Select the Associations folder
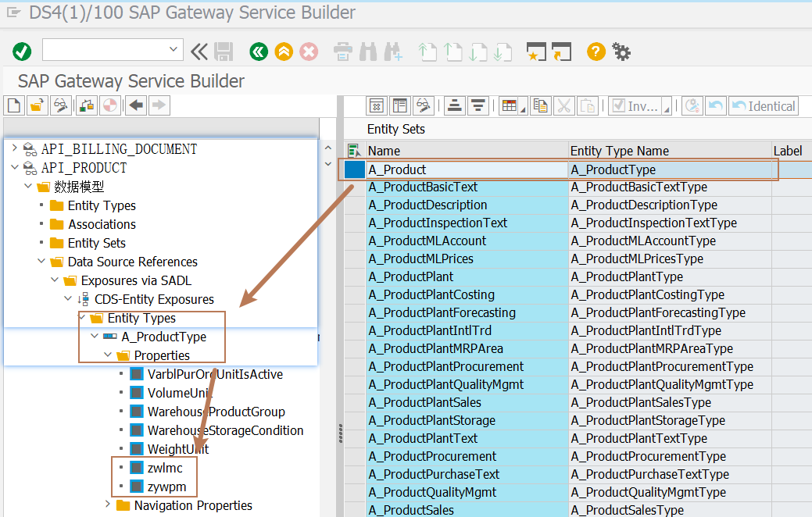 tap(102, 224)
